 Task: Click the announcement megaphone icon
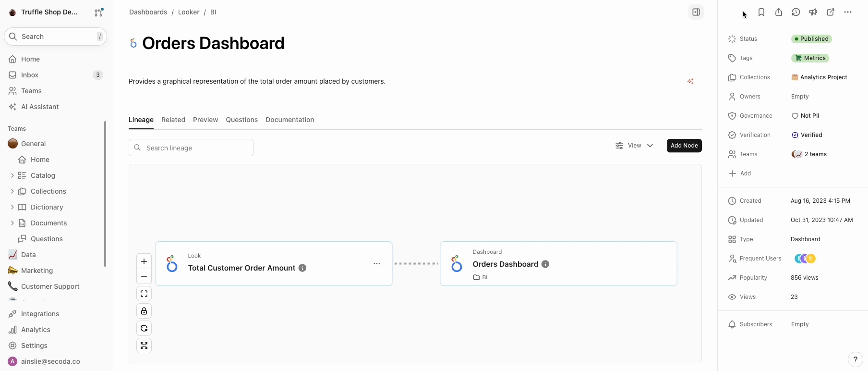[813, 12]
